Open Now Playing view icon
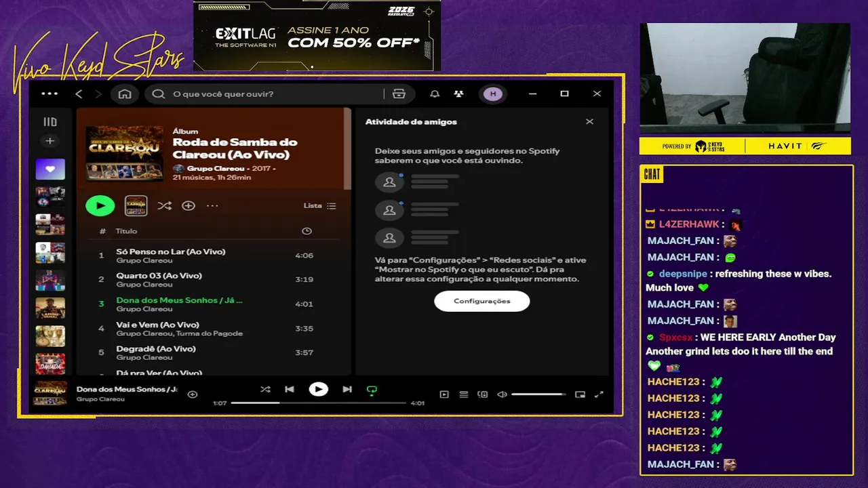Viewport: 868px width, 488px height. (444, 394)
